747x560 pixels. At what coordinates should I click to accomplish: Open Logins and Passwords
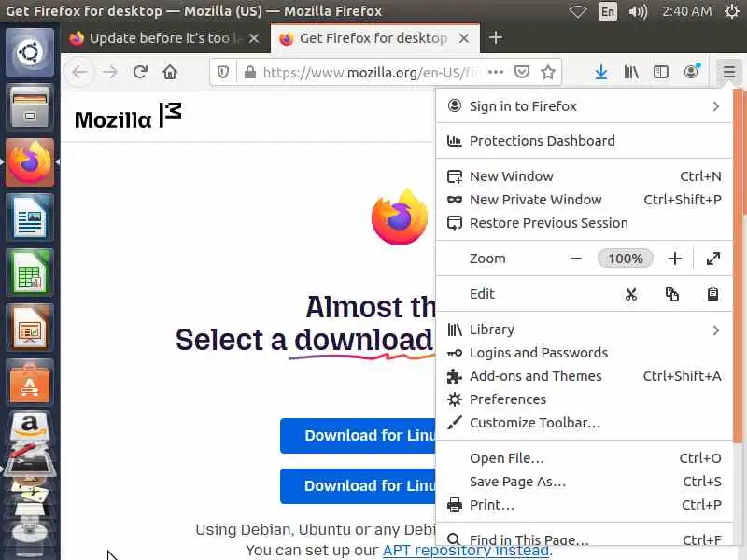(x=585, y=353)
